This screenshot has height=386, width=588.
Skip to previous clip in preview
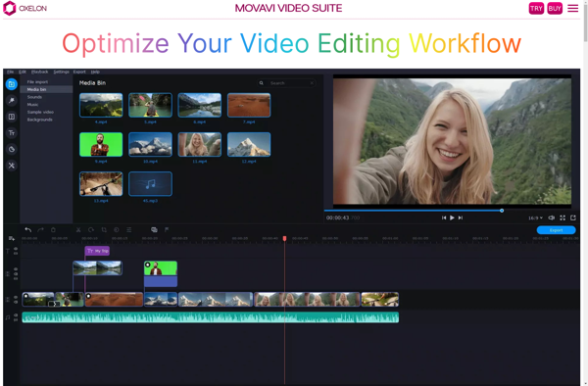point(444,217)
